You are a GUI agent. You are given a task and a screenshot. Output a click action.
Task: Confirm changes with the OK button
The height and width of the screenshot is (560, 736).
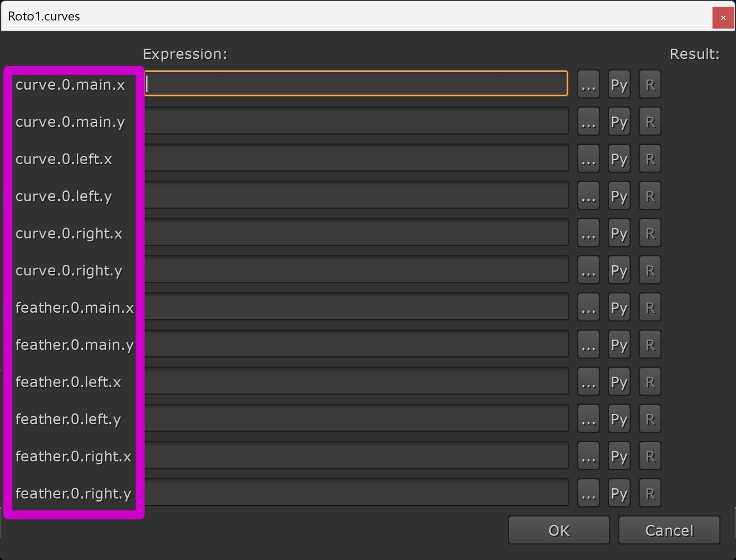[x=558, y=530]
